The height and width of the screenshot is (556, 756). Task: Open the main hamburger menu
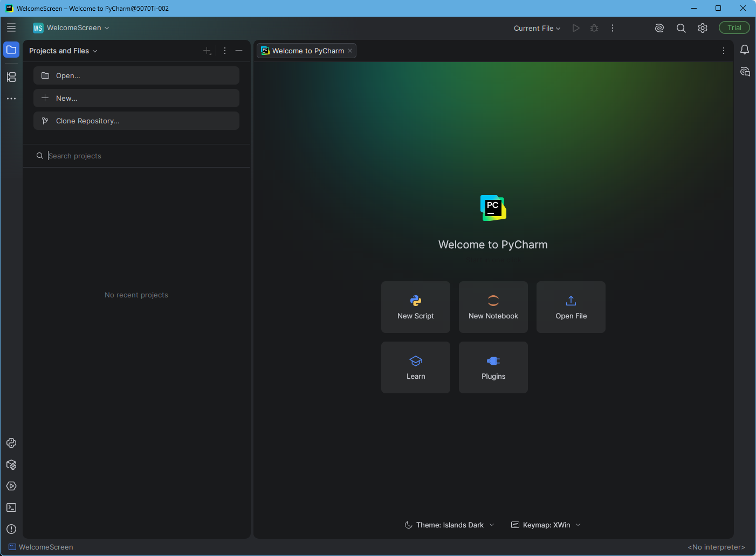pos(11,27)
